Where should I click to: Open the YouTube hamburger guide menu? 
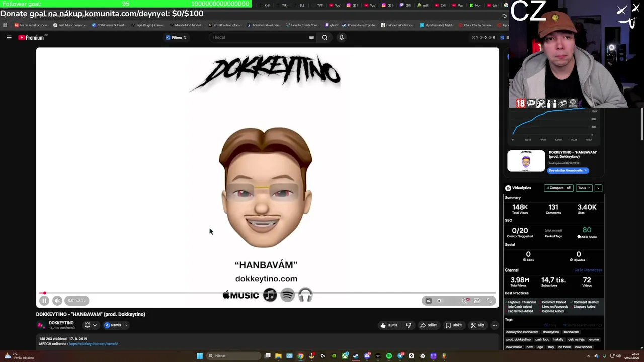pos(9,37)
